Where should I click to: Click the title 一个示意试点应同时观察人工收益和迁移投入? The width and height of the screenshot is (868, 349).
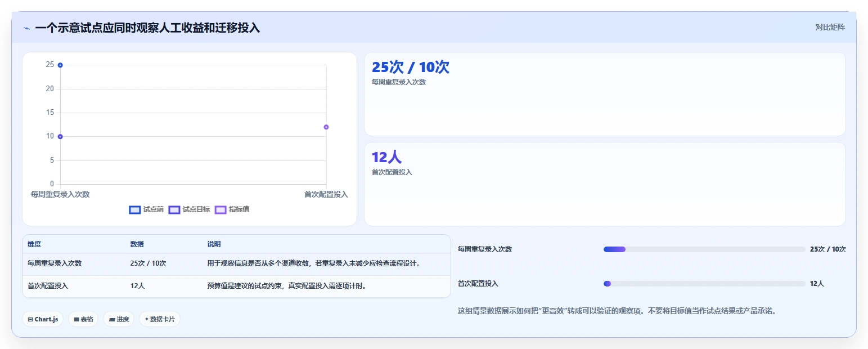click(x=147, y=28)
